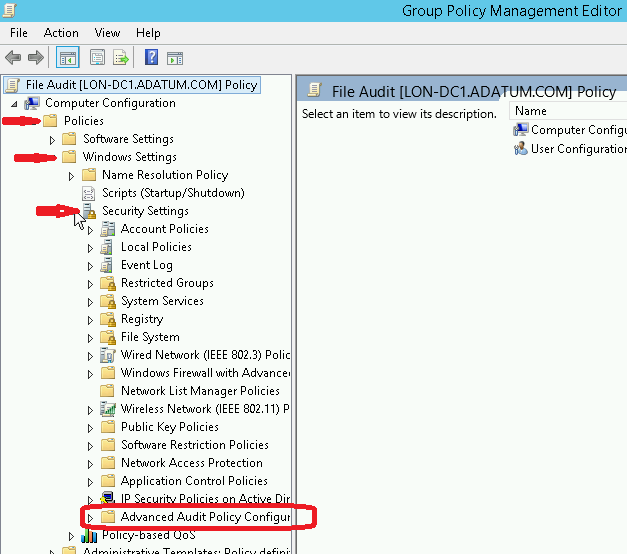Open the Help toolbar icon
The image size is (627, 554).
[151, 57]
